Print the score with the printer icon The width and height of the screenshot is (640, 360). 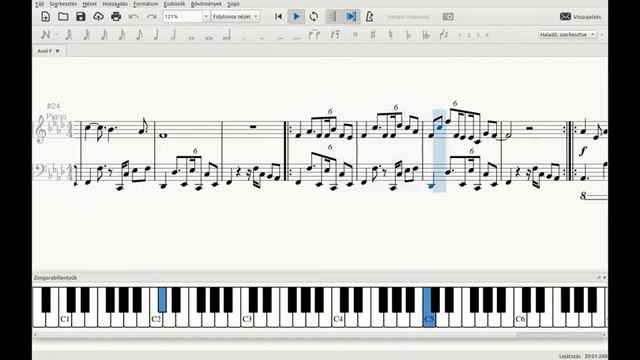pos(116,17)
